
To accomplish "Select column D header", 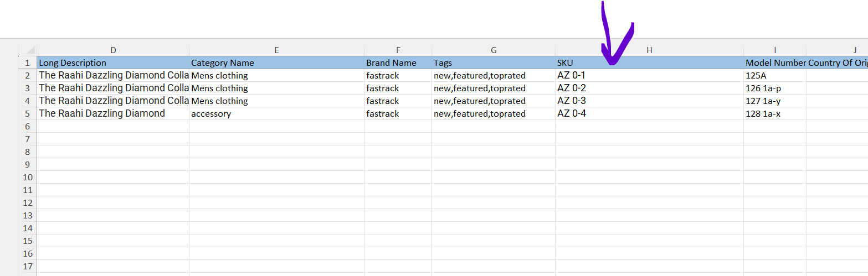I will [x=113, y=50].
